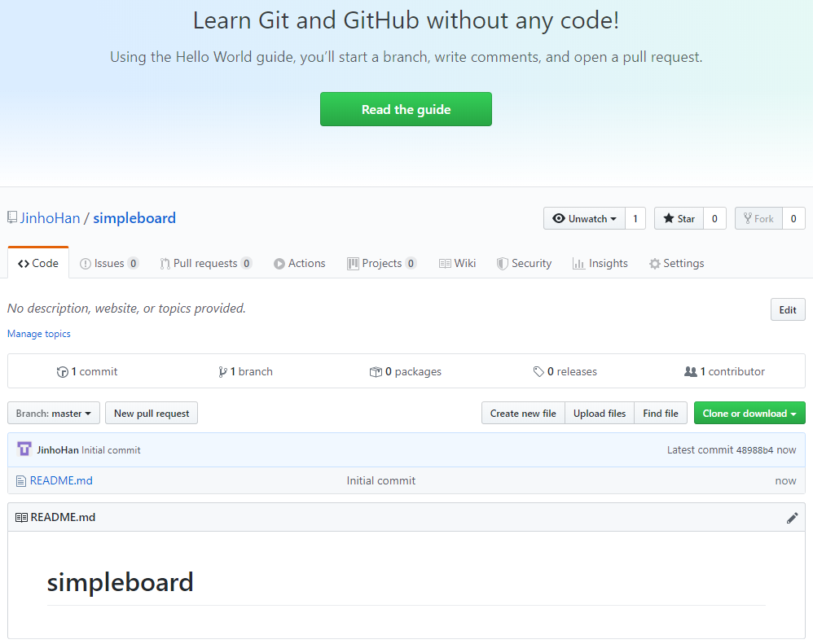Screen dimensions: 813x644
Task: Click the book icon in README.md header
Action: click(x=21, y=517)
